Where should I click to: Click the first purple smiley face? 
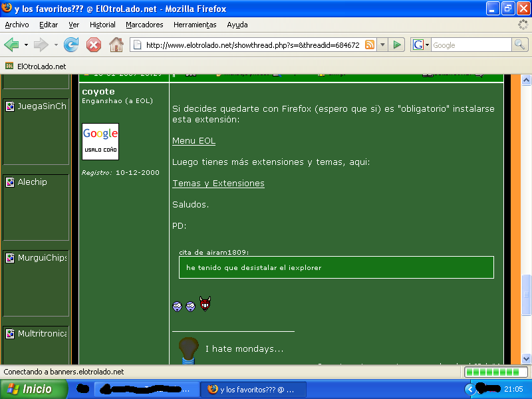tap(177, 307)
